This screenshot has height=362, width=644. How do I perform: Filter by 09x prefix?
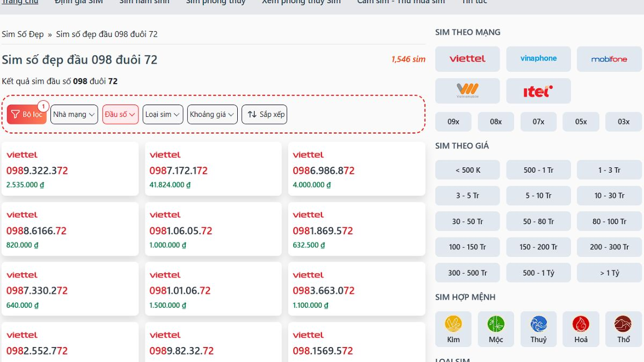point(453,122)
